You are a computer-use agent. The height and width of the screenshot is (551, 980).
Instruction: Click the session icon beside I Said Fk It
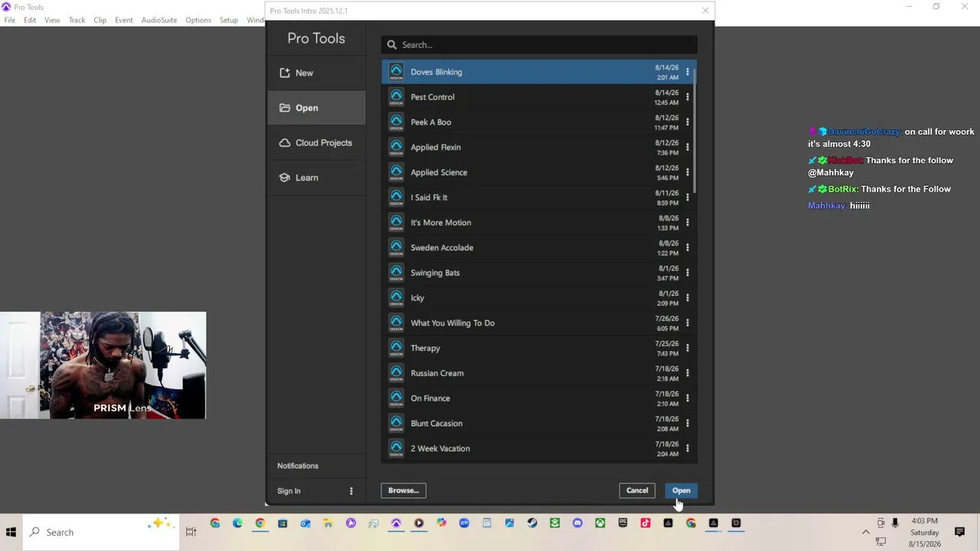(396, 197)
